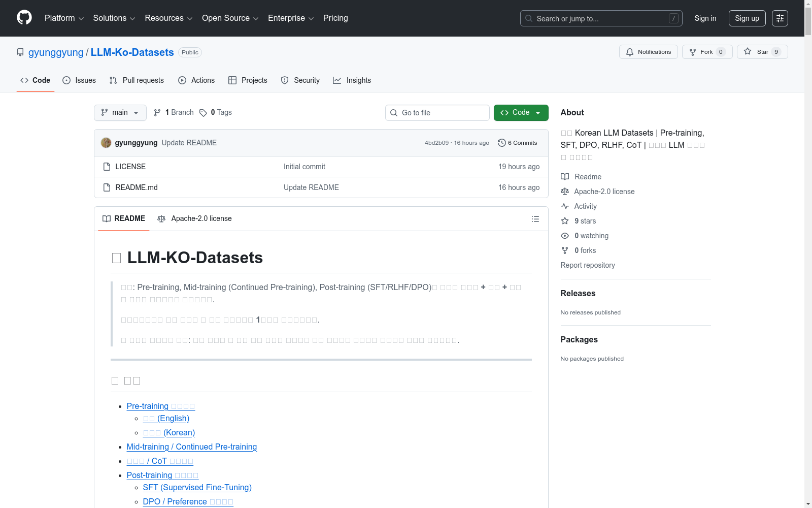
Task: Jump to the Korean sub-section link
Action: 169,433
